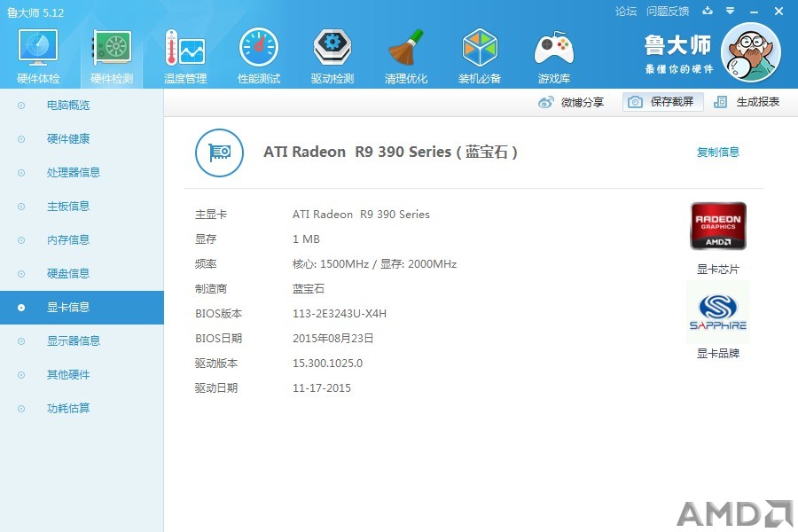Minimize the 鲁大师 window
Screen dimensions: 798x532
coord(755,12)
